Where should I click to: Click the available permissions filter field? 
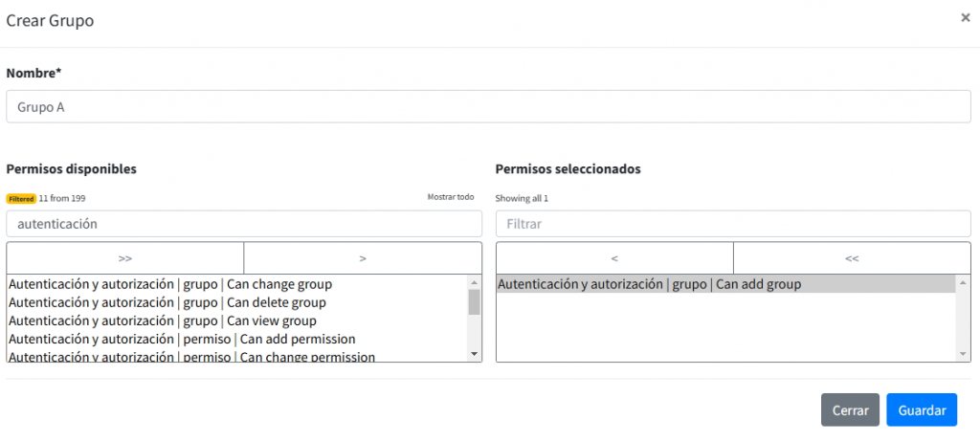[244, 224]
